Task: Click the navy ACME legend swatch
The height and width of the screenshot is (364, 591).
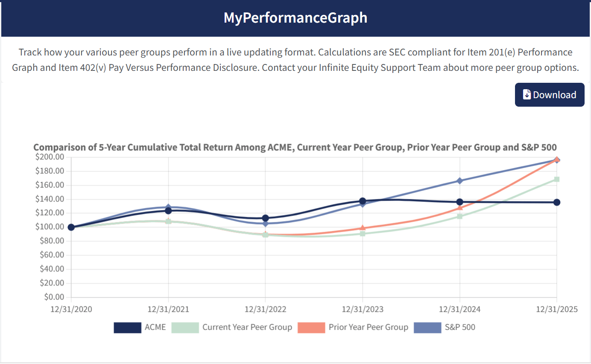Action: pos(127,327)
